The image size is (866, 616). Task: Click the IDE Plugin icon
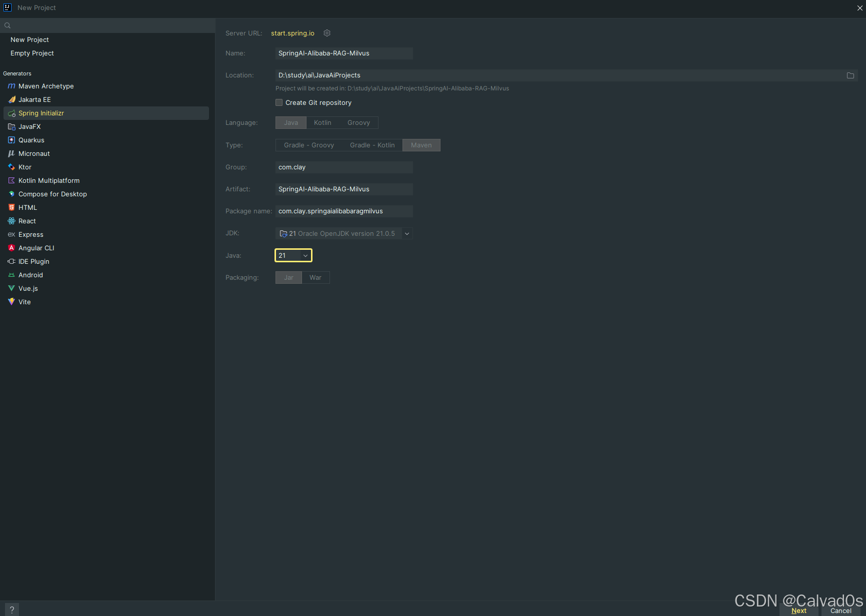(11, 261)
